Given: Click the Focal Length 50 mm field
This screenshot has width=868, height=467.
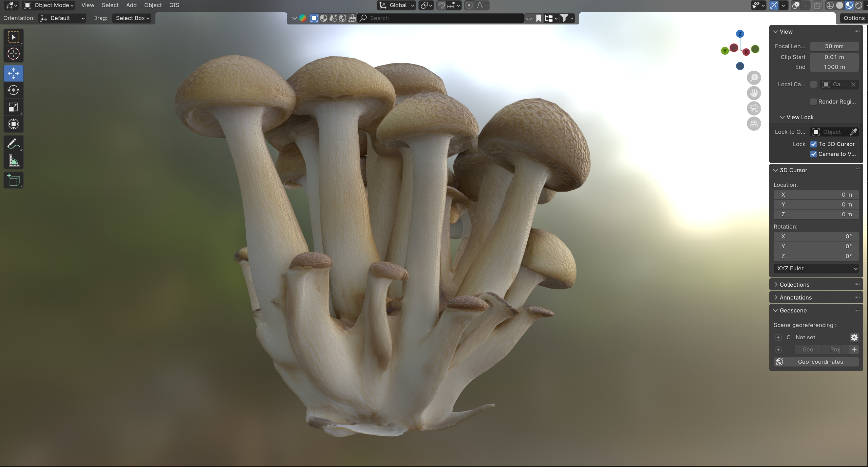Looking at the screenshot, I should (834, 46).
